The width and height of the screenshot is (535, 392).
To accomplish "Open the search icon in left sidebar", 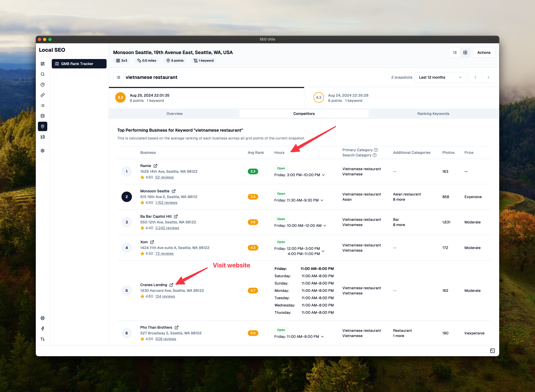I will (42, 74).
